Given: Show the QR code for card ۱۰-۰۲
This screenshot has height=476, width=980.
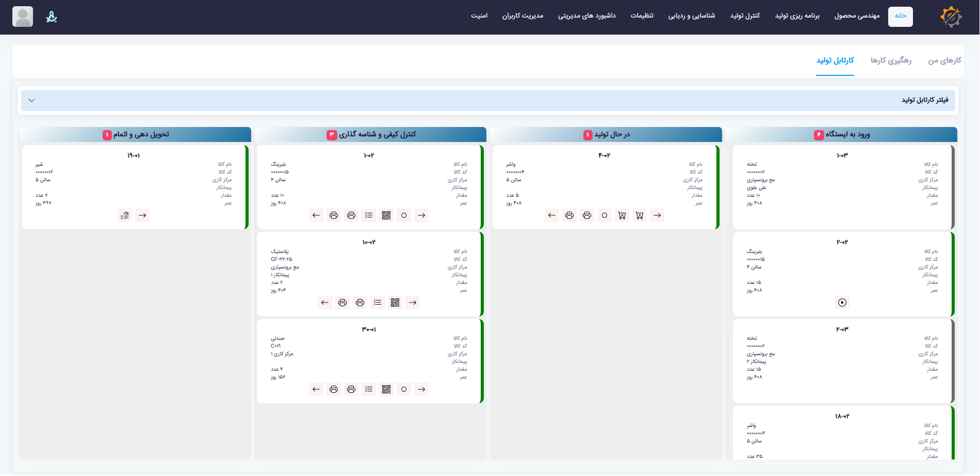Looking at the screenshot, I should point(395,303).
